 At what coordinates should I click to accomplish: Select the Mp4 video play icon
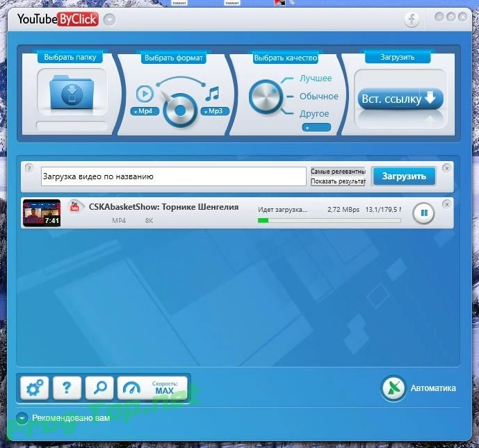tap(145, 93)
